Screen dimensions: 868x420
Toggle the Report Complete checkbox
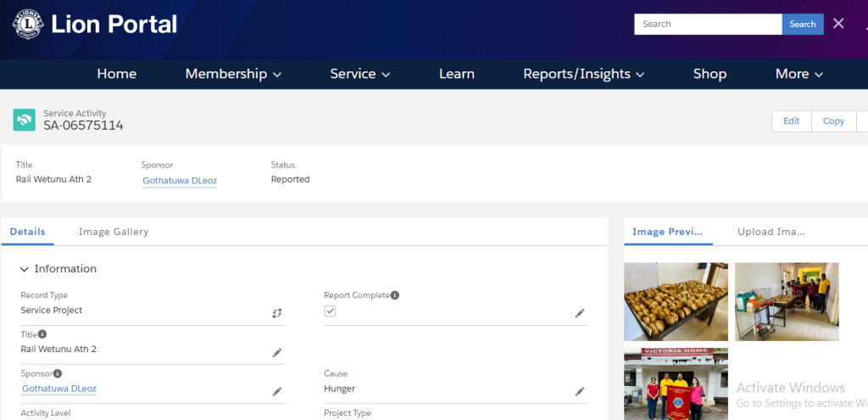coord(330,311)
